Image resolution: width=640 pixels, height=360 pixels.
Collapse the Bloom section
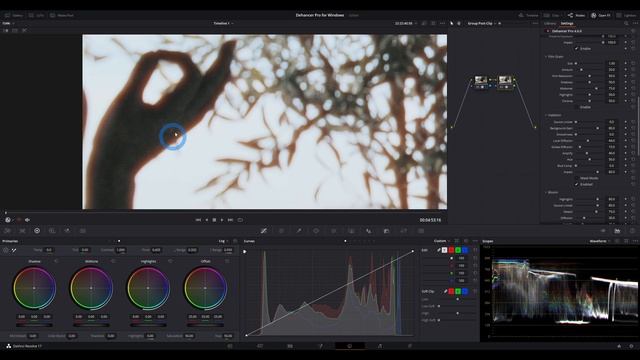tap(546, 192)
